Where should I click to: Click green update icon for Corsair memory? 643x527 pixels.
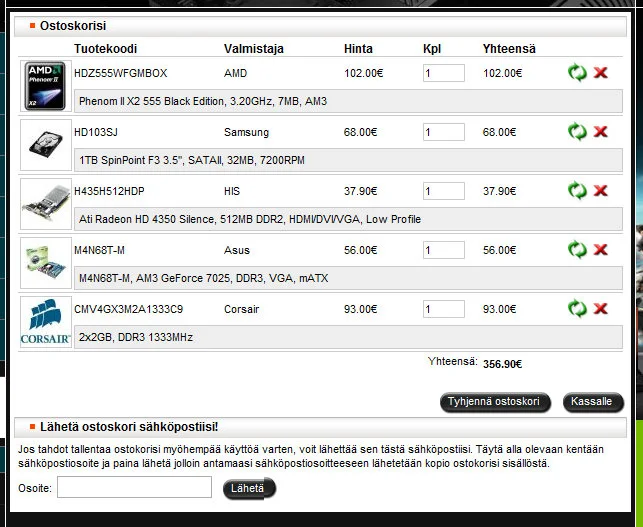click(x=577, y=309)
